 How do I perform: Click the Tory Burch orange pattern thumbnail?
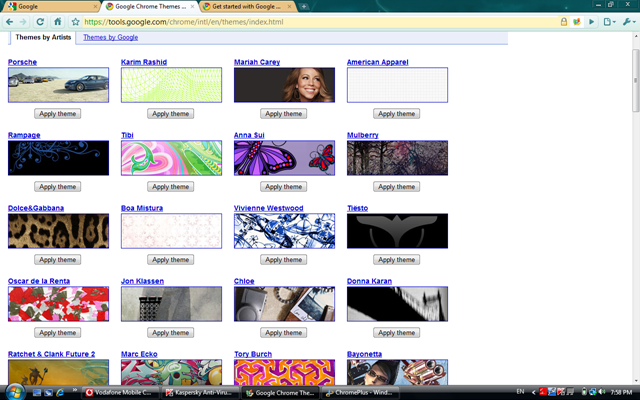tap(284, 372)
